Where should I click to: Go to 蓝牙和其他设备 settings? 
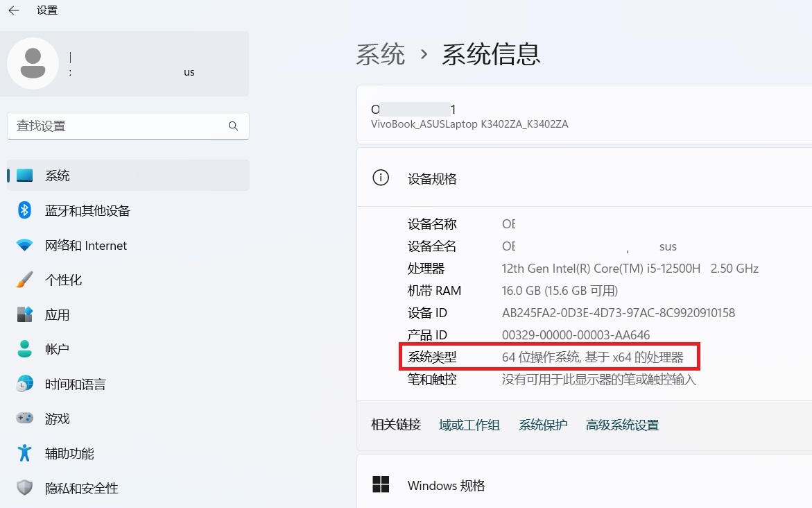[128, 210]
